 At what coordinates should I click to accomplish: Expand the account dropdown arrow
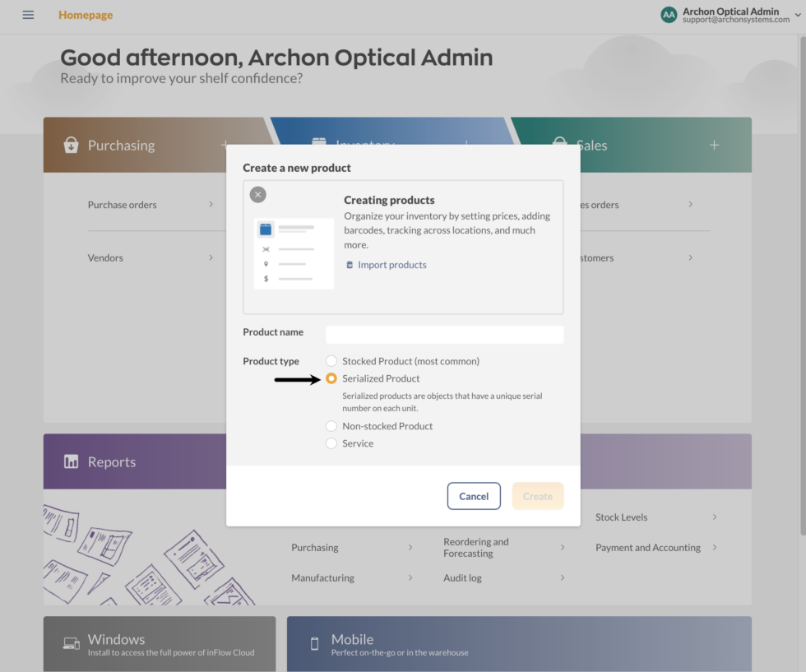798,14
